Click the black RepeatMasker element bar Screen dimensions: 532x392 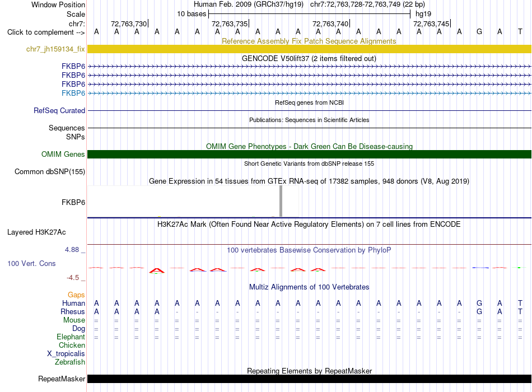[x=309, y=379]
